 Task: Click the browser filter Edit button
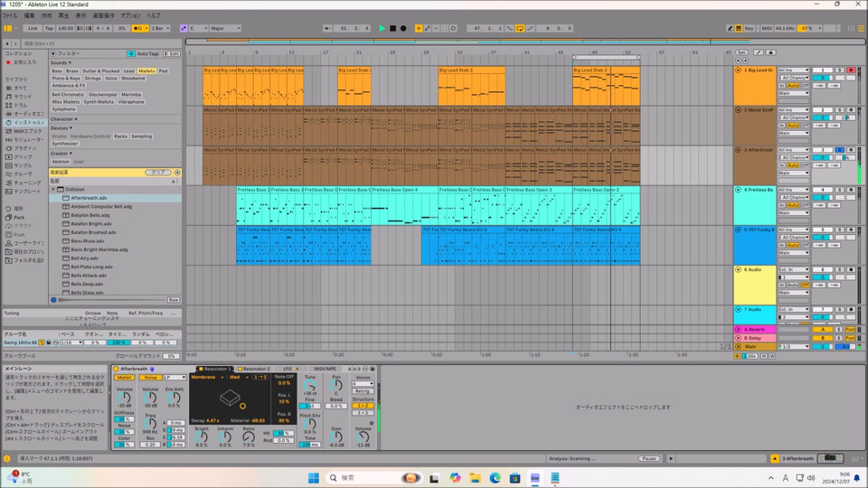[172, 53]
